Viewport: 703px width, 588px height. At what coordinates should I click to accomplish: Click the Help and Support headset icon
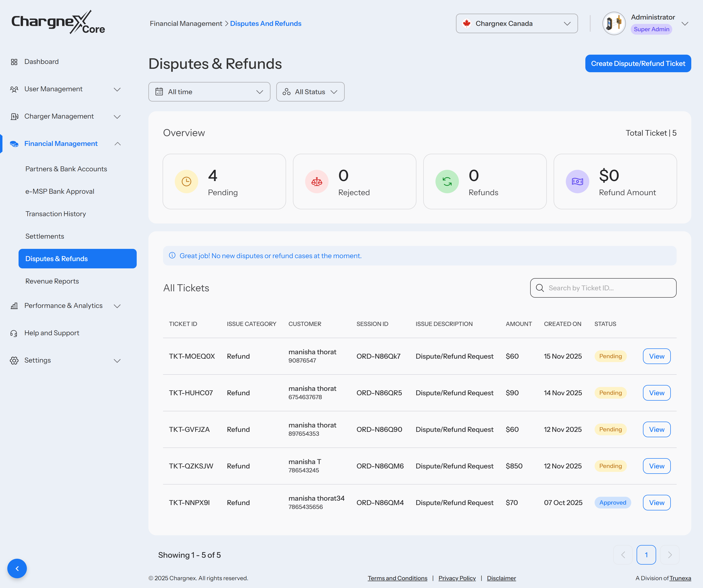pyautogui.click(x=14, y=333)
